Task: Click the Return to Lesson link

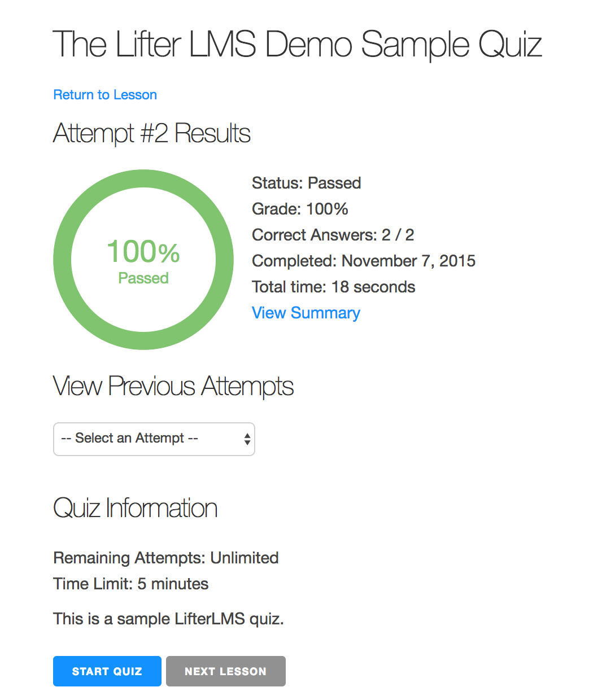Action: click(x=105, y=95)
